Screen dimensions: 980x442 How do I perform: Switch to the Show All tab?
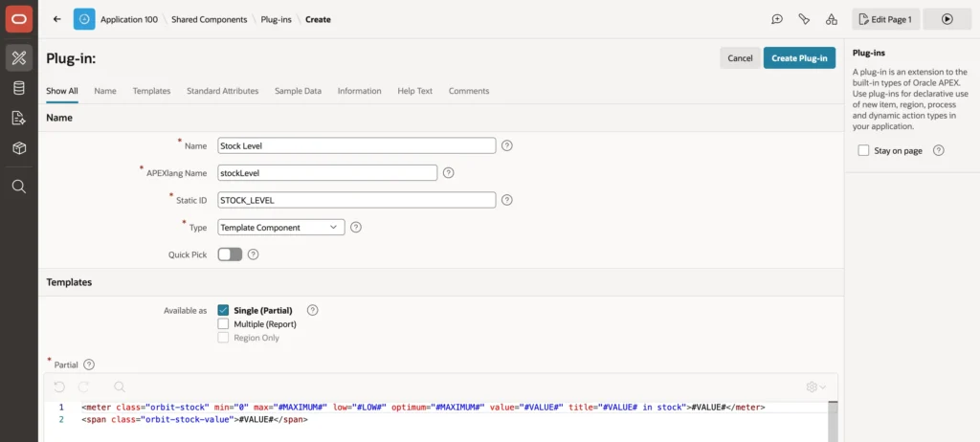(x=62, y=91)
